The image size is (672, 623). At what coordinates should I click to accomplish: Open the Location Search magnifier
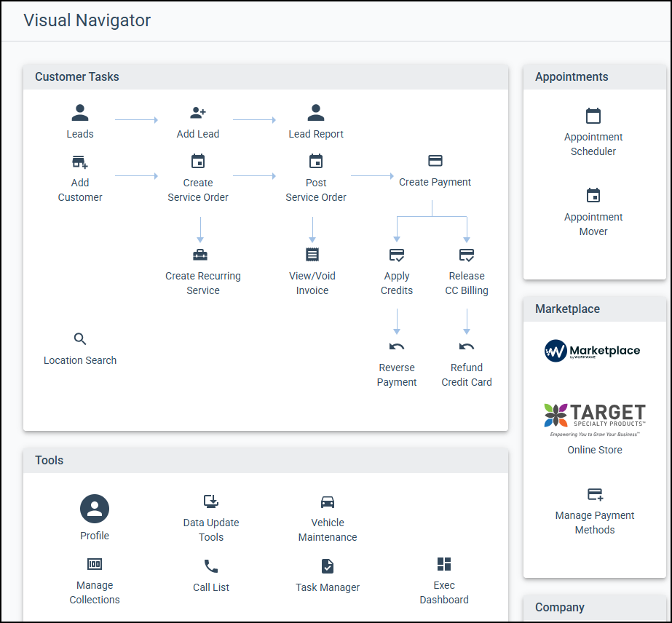(x=80, y=339)
